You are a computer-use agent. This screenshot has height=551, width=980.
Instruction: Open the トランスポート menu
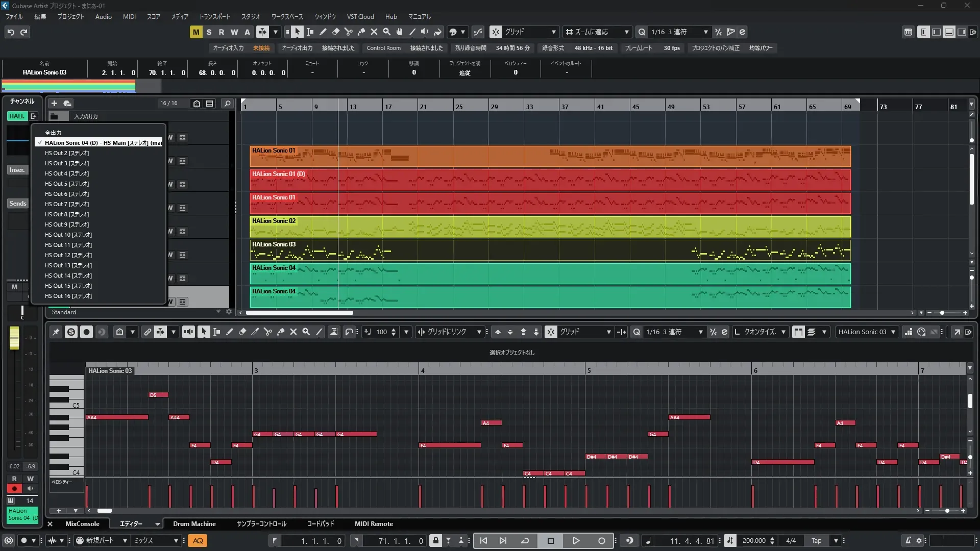click(214, 17)
